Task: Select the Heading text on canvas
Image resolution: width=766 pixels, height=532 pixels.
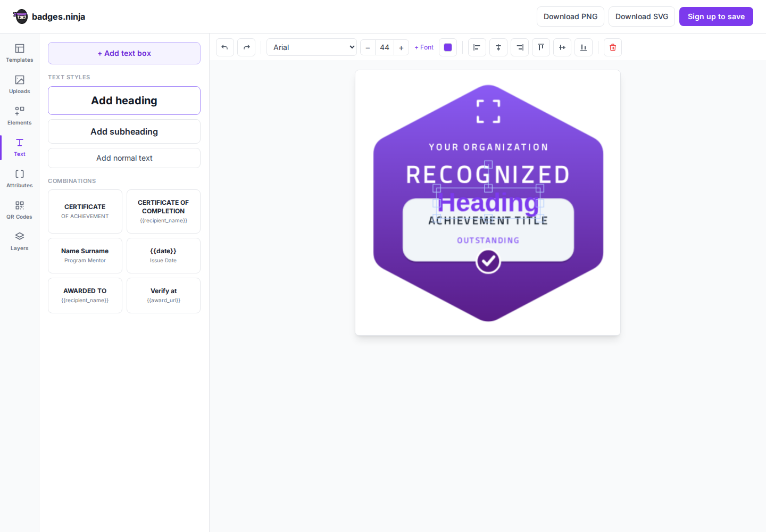Action: (x=488, y=203)
